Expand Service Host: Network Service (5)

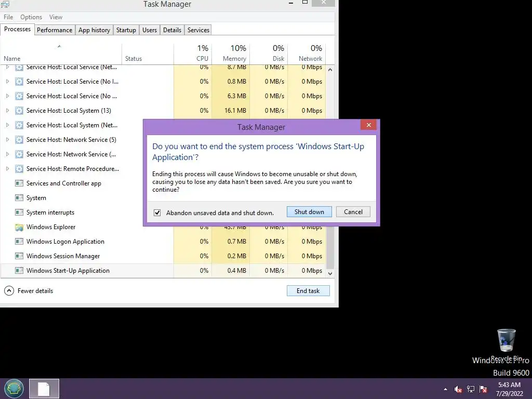7,139
